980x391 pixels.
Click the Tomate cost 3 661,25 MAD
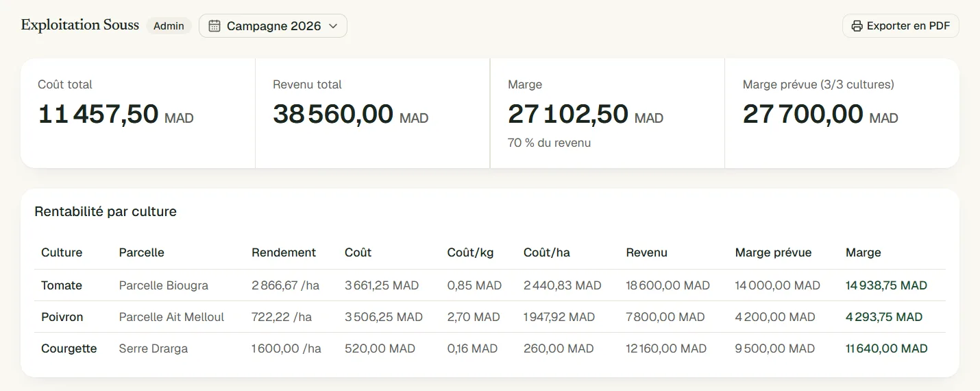[382, 285]
